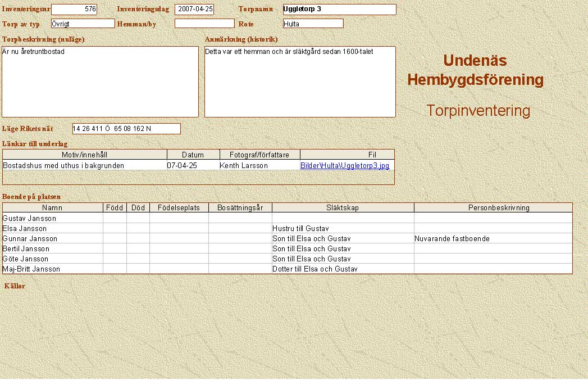This screenshot has height=380, width=588.
Task: Click the Motiv/innehåll column header
Action: (85, 155)
